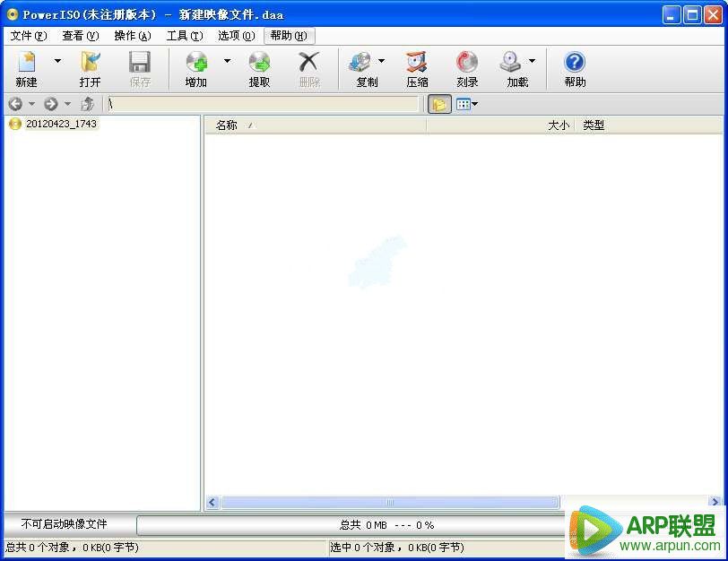Click the PowerISO title bar disc icon
The height and width of the screenshot is (561, 728).
(x=13, y=15)
